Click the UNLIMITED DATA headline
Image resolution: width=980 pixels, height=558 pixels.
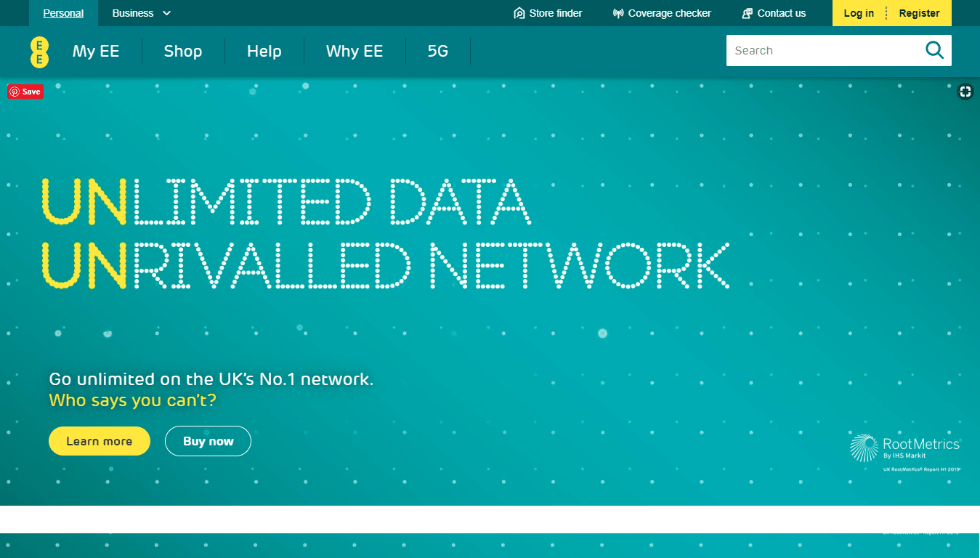pos(286,201)
